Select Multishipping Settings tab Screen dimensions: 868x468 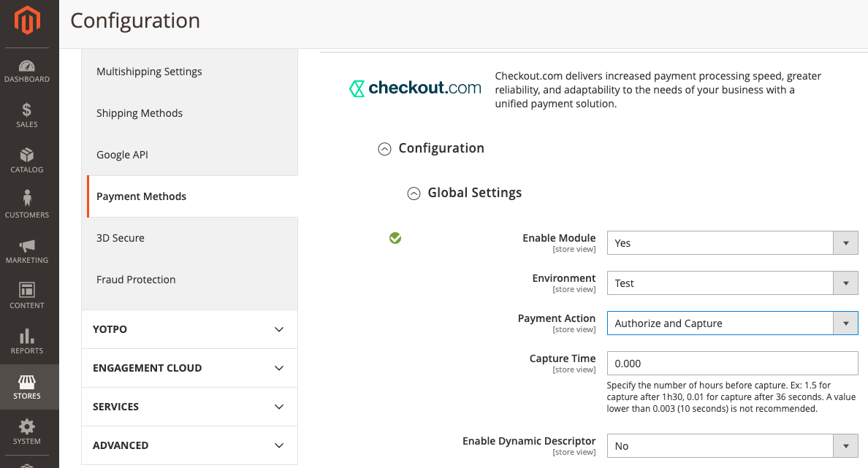click(x=189, y=72)
